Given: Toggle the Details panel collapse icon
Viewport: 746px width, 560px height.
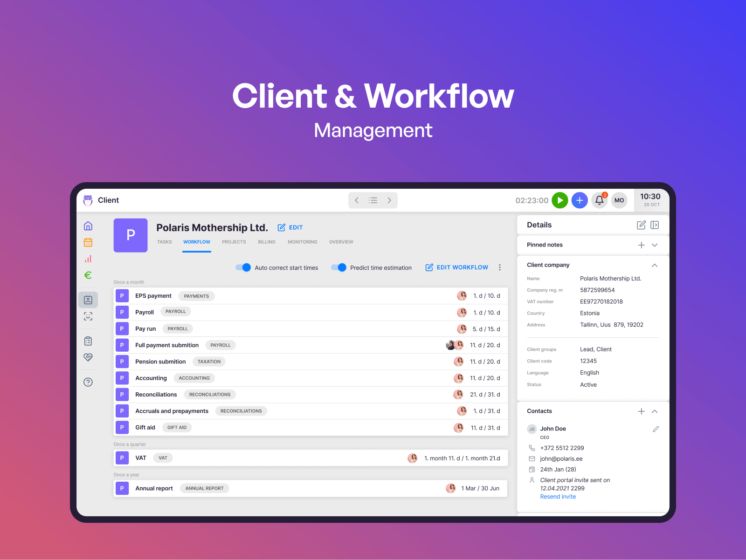Looking at the screenshot, I should pyautogui.click(x=655, y=225).
